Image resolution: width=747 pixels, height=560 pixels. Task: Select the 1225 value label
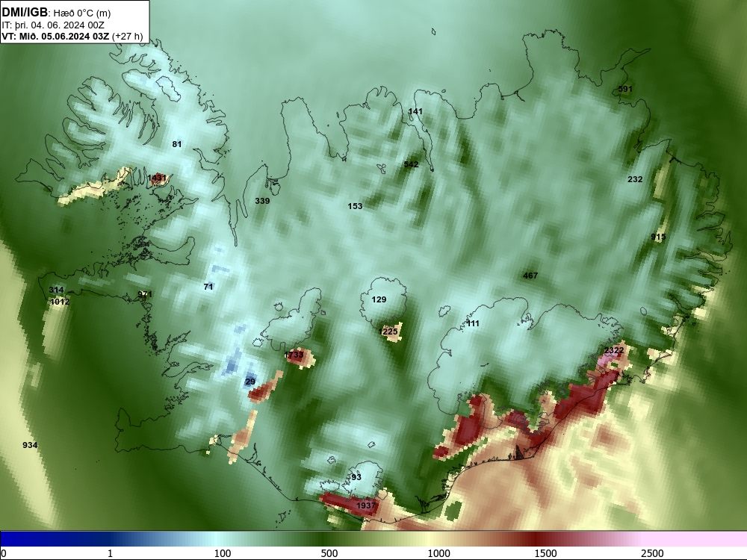tap(388, 332)
